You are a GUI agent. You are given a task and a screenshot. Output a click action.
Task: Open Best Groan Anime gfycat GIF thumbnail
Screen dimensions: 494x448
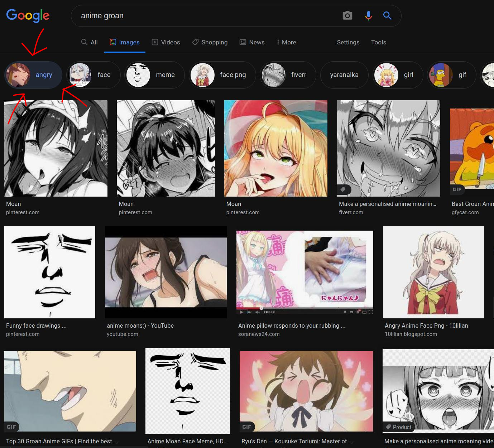[472, 149]
